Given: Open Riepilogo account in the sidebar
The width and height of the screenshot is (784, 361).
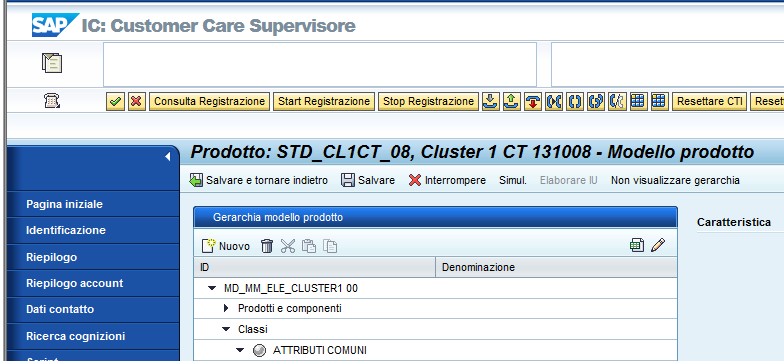Looking at the screenshot, I should click(74, 283).
